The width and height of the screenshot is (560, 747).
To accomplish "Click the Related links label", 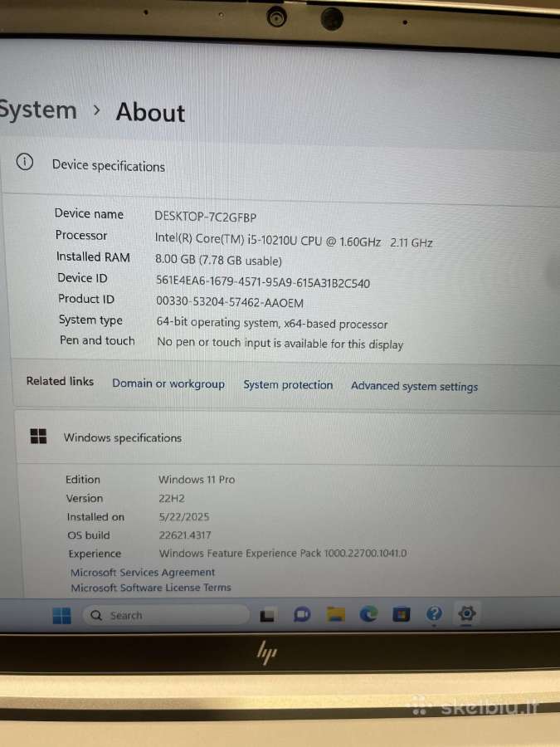I will point(60,381).
